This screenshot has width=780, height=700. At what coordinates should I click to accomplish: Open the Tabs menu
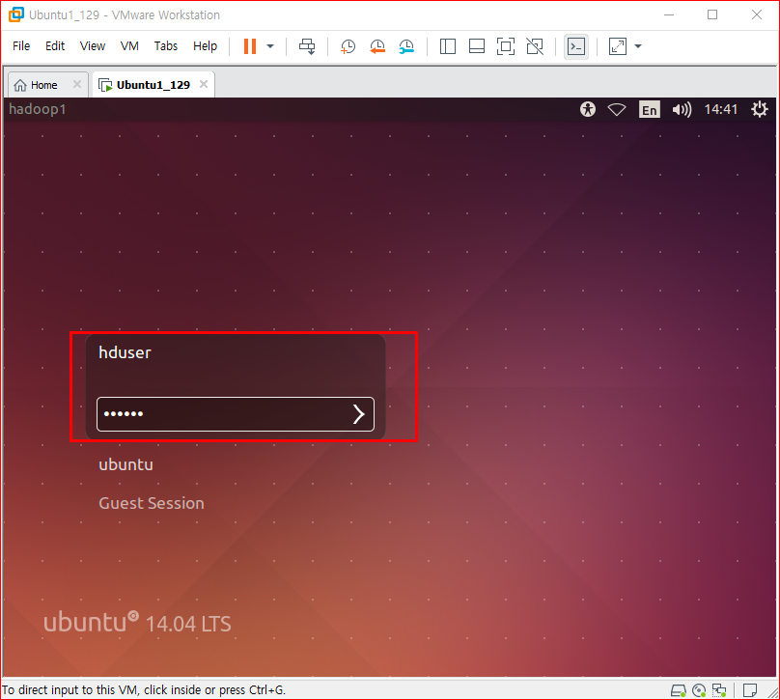point(166,45)
